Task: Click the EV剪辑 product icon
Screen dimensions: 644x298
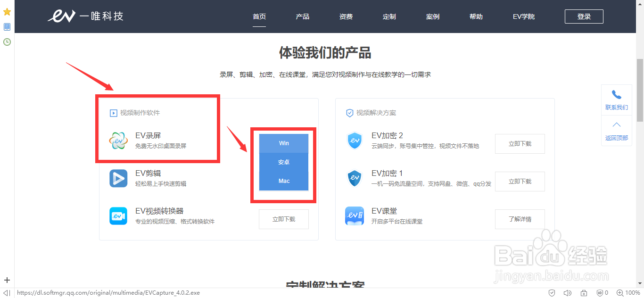Action: [x=118, y=179]
